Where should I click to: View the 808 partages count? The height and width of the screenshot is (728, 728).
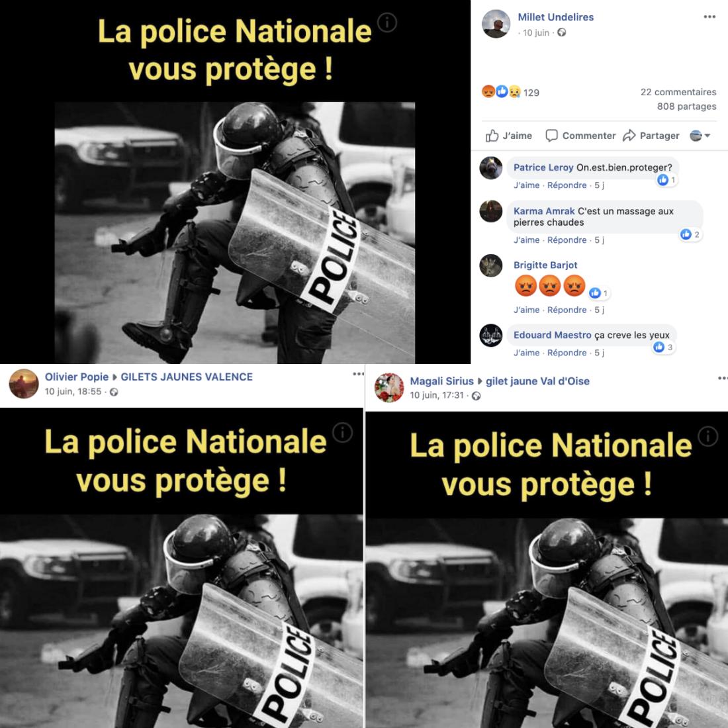[x=686, y=107]
